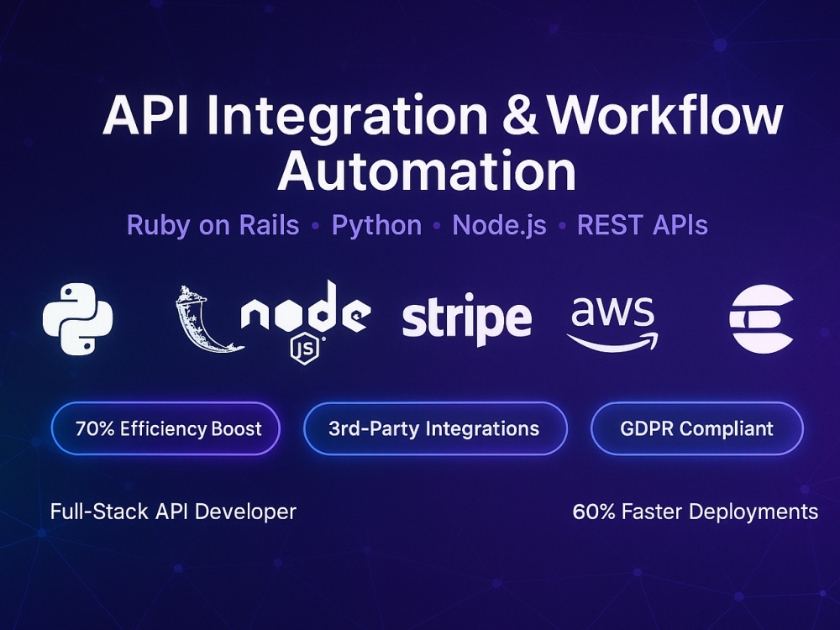840x630 pixels.
Task: Click the Ruby on Rails text
Action: 213,225
